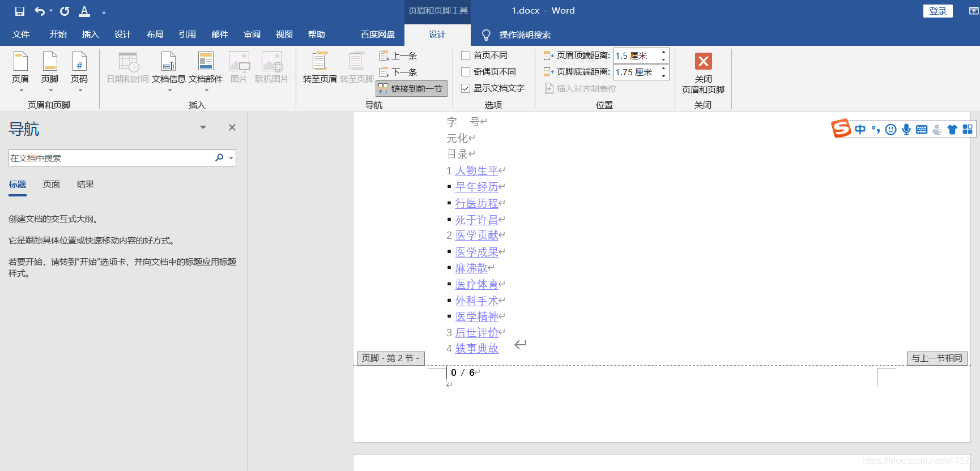Click the footer page number text 0 / 6
Screen dimensions: 980x471
pyautogui.click(x=463, y=372)
